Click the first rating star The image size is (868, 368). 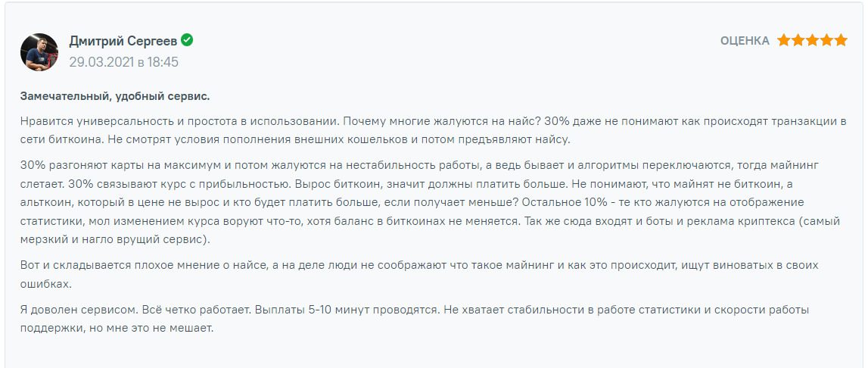point(783,40)
